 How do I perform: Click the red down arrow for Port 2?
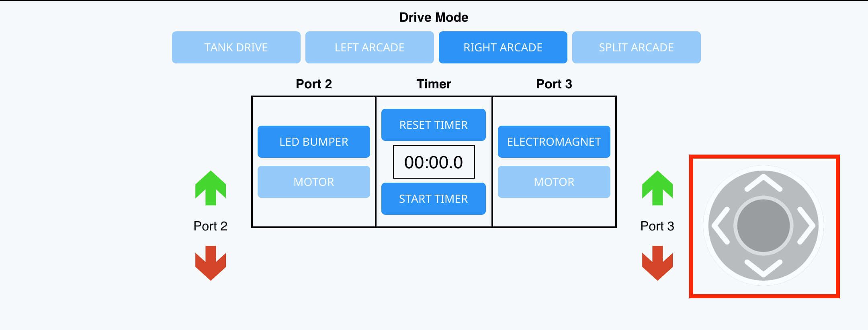tap(210, 261)
